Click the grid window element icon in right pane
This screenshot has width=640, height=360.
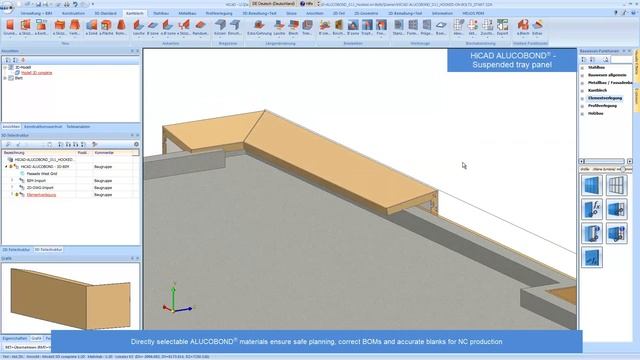point(616,185)
